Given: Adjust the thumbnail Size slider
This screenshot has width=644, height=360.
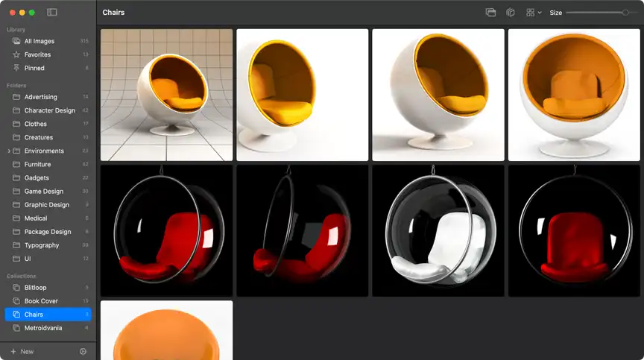Looking at the screenshot, I should coord(602,13).
